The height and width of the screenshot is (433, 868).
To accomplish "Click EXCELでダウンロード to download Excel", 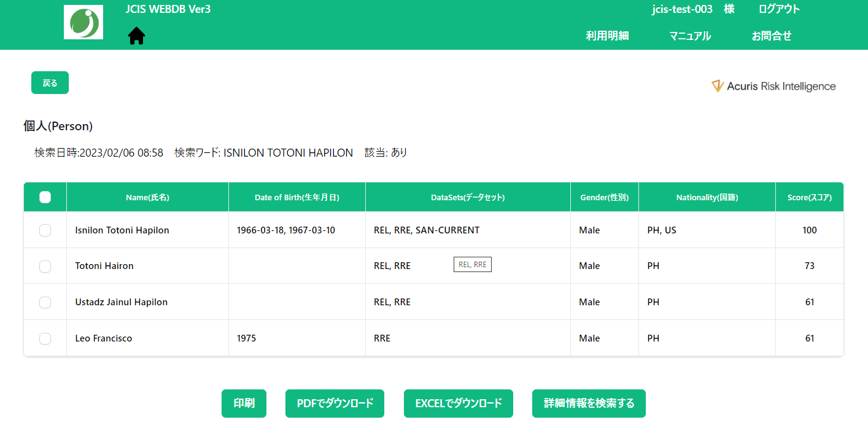I will point(458,404).
